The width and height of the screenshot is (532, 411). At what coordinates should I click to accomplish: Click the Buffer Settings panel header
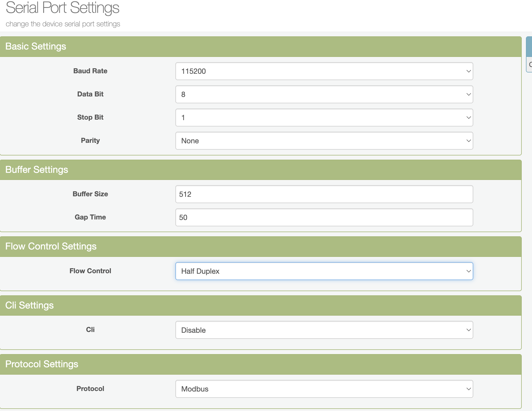point(37,170)
